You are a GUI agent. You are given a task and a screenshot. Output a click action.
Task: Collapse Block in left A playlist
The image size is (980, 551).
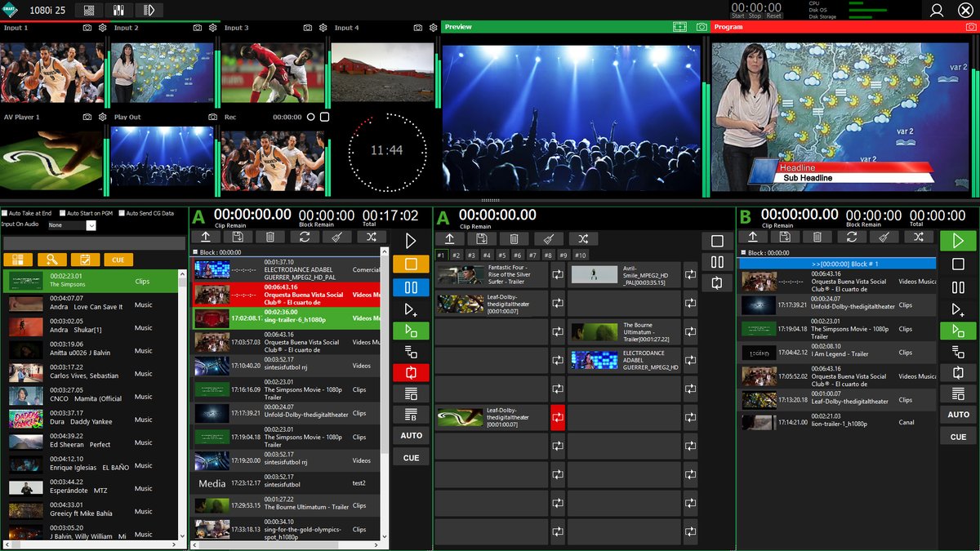pyautogui.click(x=195, y=252)
